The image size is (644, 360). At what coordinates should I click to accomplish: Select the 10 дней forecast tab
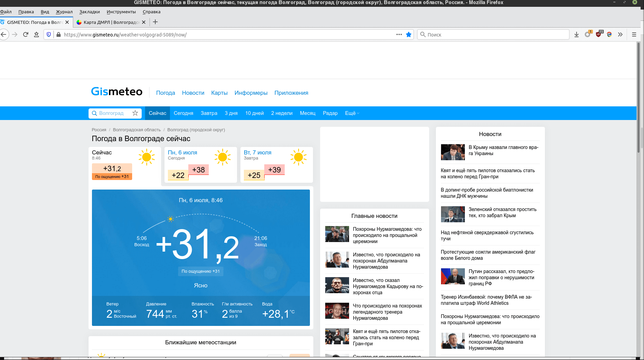254,113
